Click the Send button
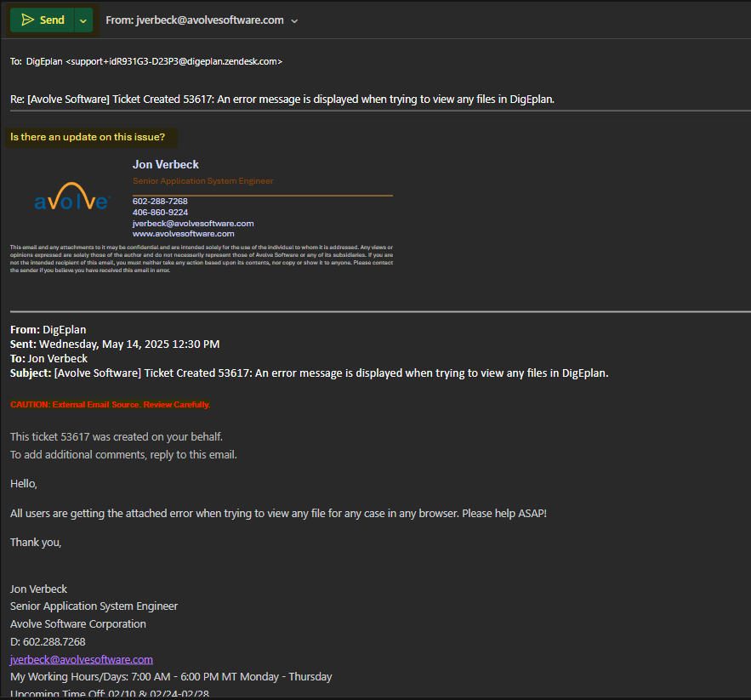 (x=43, y=20)
